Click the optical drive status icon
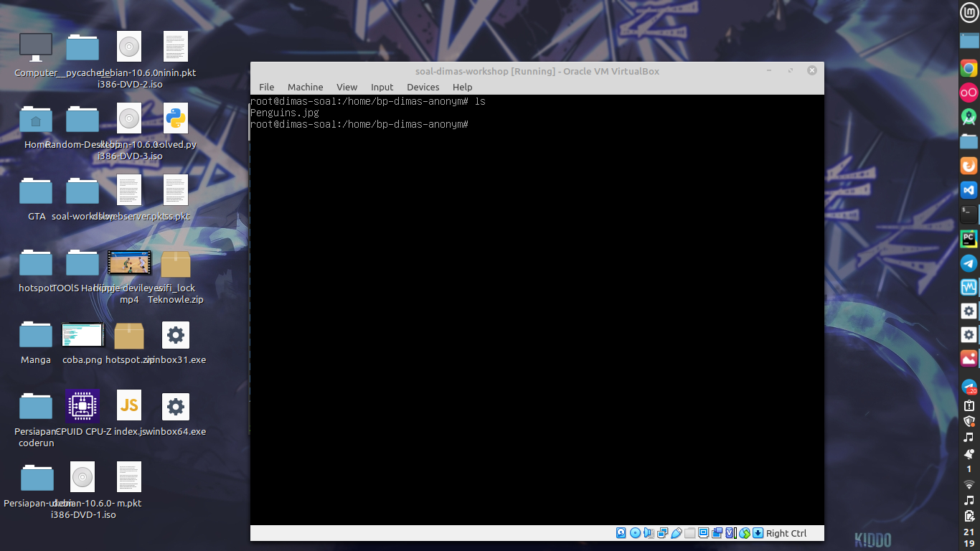980x551 pixels. (x=635, y=533)
